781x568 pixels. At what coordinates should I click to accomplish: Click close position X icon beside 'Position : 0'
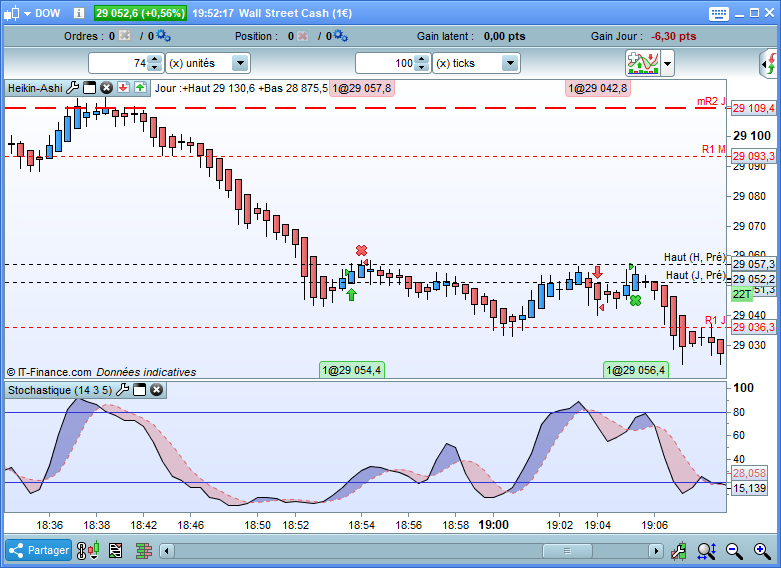click(x=302, y=36)
